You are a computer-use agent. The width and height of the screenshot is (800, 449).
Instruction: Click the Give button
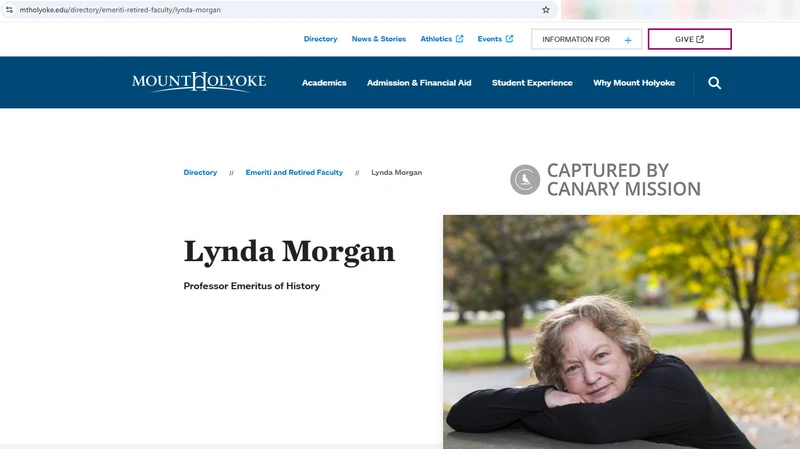pos(690,39)
